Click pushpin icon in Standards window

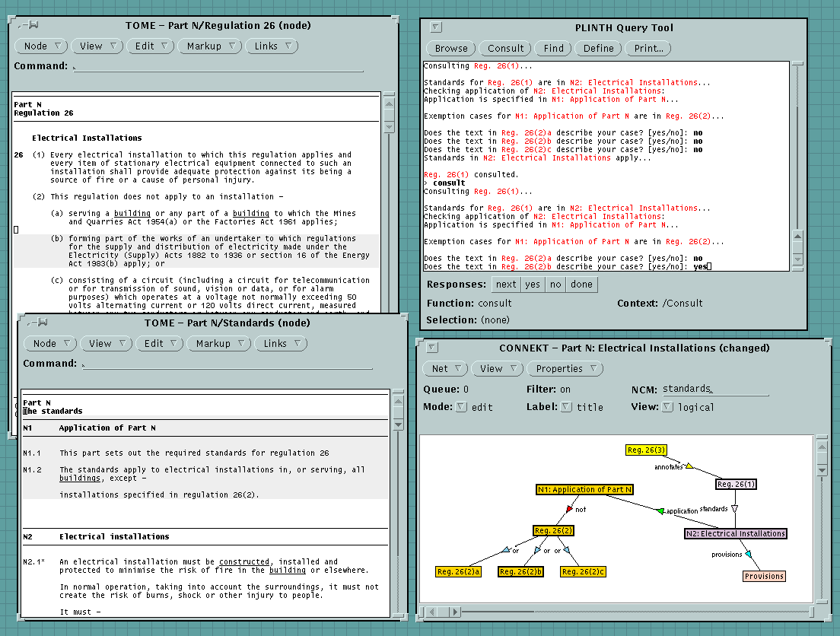click(x=37, y=323)
